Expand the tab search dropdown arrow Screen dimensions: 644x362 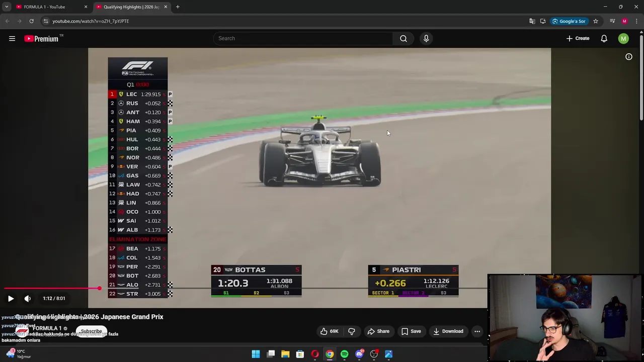pos(7,7)
